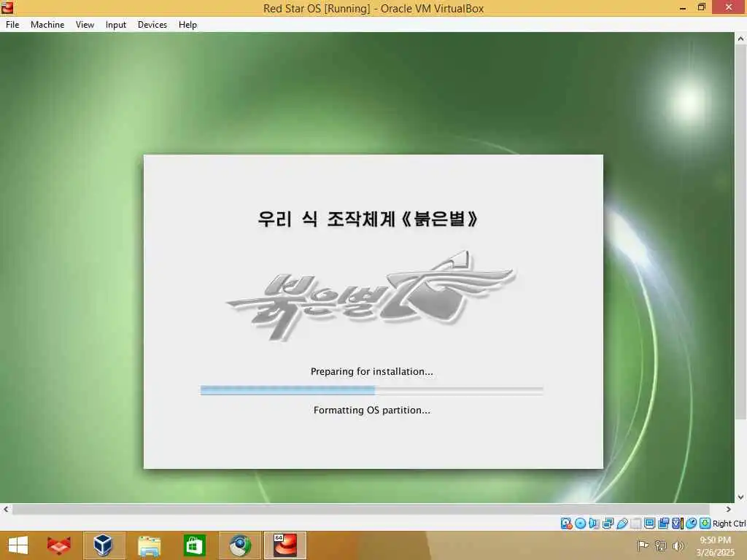747x560 pixels.
Task: Click the horizontal scrollbar thumb
Action: click(x=360, y=509)
